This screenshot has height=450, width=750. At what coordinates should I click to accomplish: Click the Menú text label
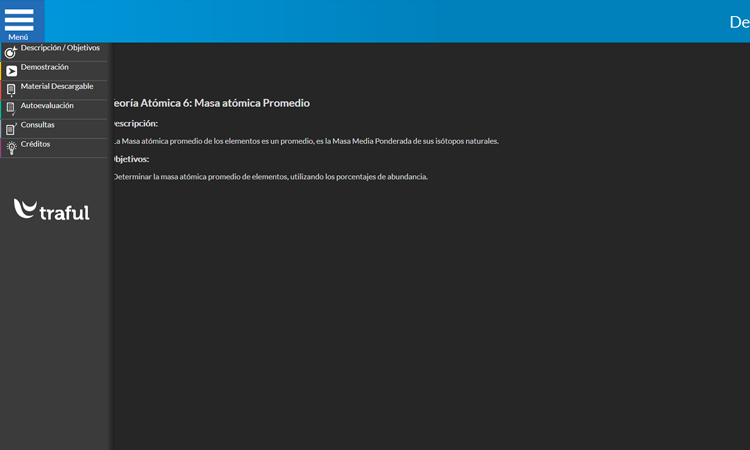[18, 37]
